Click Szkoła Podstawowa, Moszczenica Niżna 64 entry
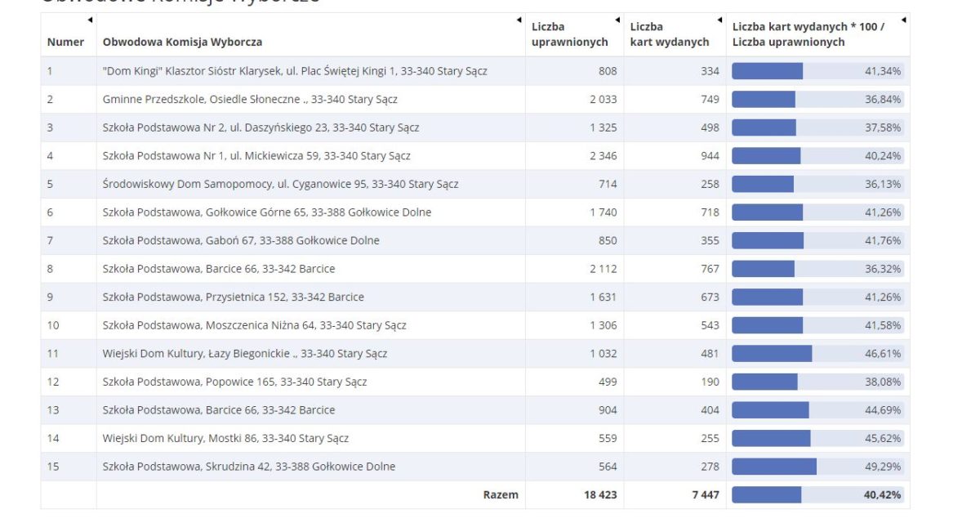 (254, 325)
